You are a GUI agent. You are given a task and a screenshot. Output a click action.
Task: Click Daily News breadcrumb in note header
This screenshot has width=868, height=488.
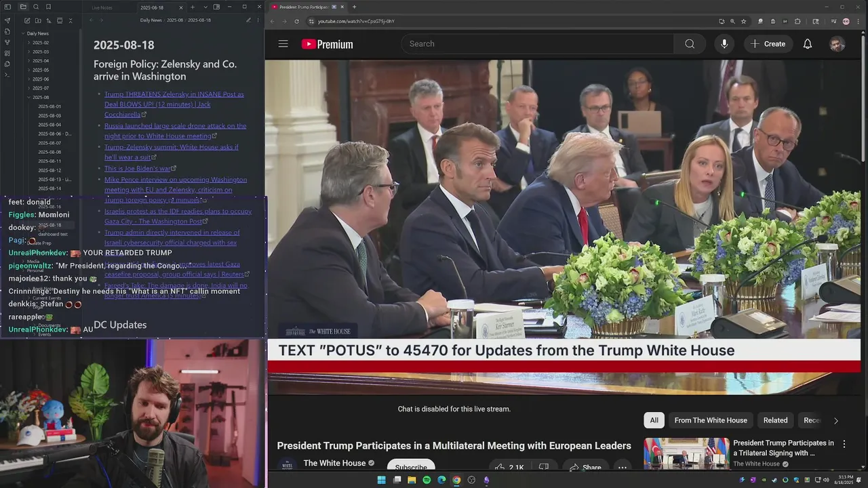tap(151, 20)
